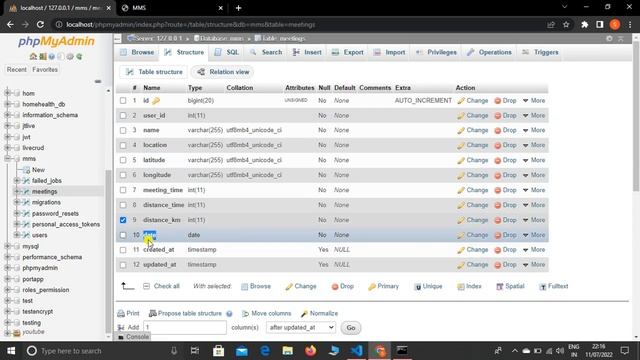The height and width of the screenshot is (360, 640).
Task: Click the number of columns input field
Action: [x=184, y=327]
